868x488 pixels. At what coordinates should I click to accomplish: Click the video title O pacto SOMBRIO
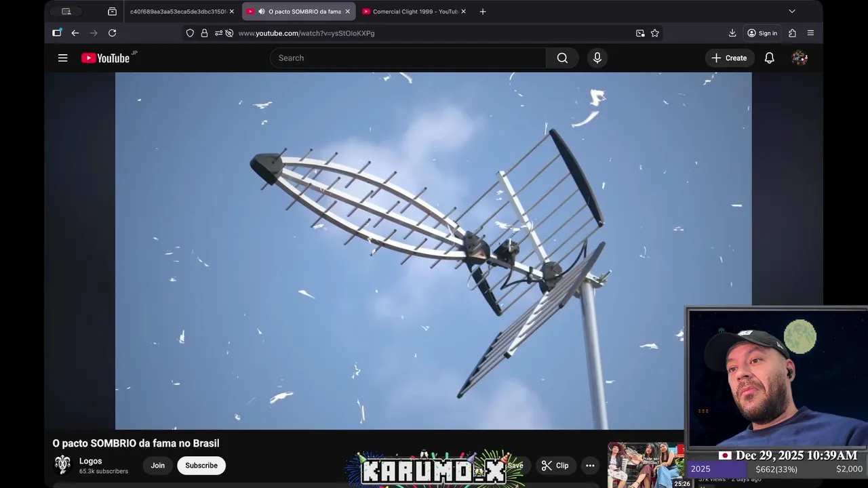pyautogui.click(x=136, y=443)
